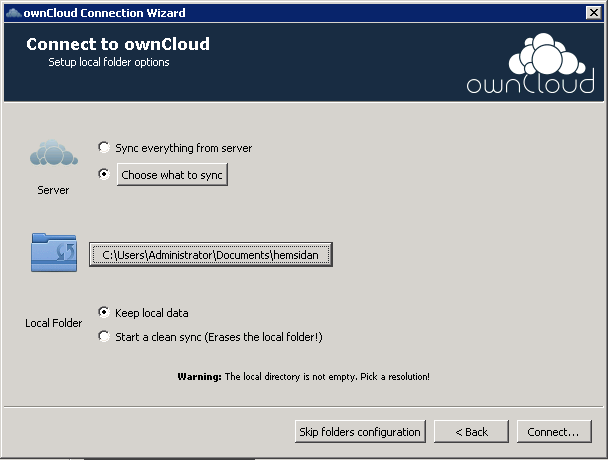Click the local directory warning message
This screenshot has height=460, width=608.
303,377
